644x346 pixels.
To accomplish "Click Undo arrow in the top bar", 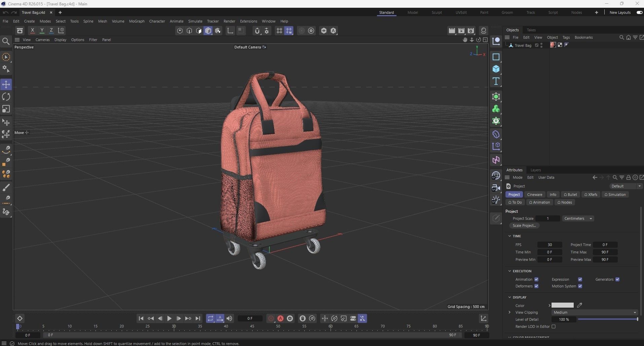I will tap(6, 12).
